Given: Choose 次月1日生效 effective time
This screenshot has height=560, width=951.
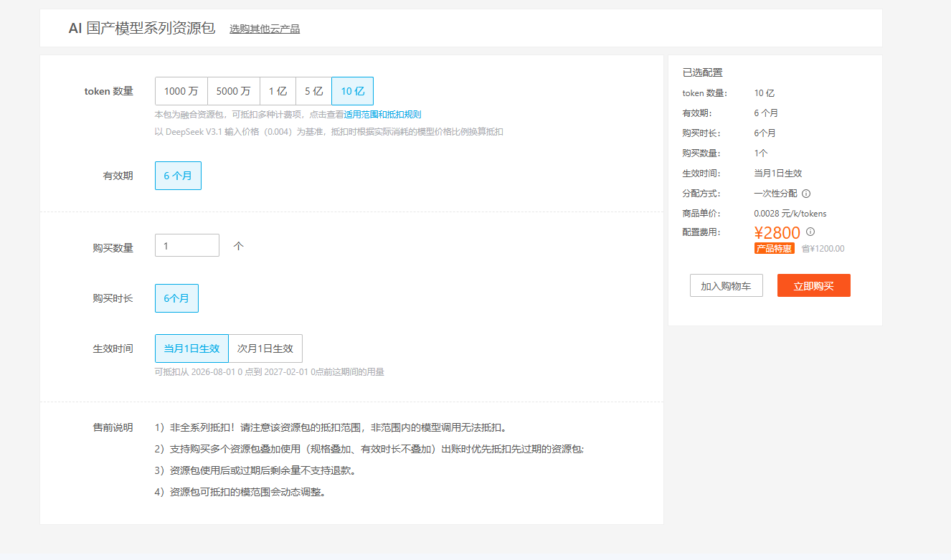Looking at the screenshot, I should pyautogui.click(x=265, y=348).
